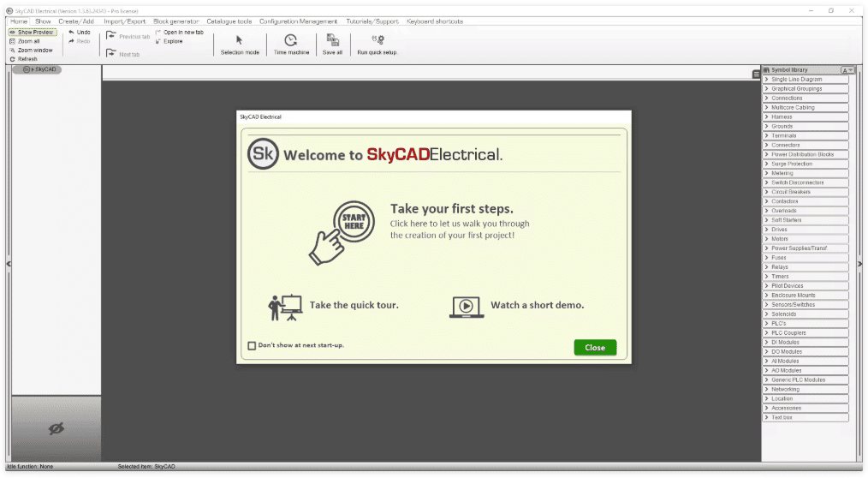Expand the Motors category
The image size is (868, 478).
(x=806, y=239)
